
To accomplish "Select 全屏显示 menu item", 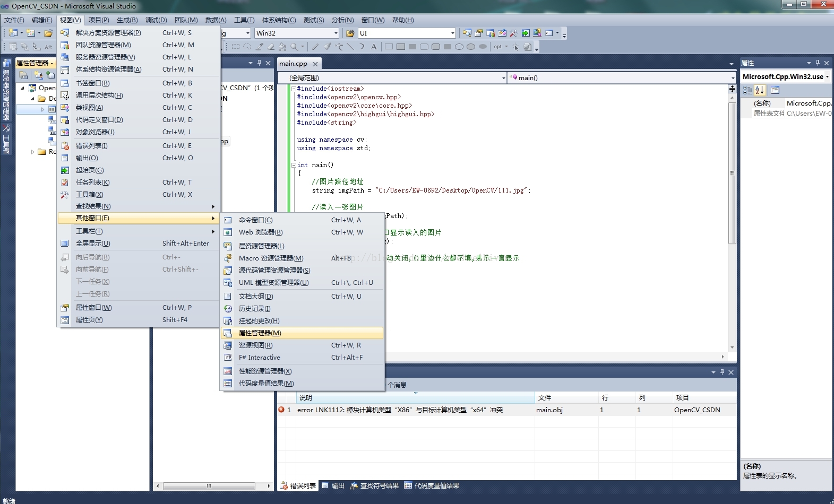I will [x=139, y=243].
